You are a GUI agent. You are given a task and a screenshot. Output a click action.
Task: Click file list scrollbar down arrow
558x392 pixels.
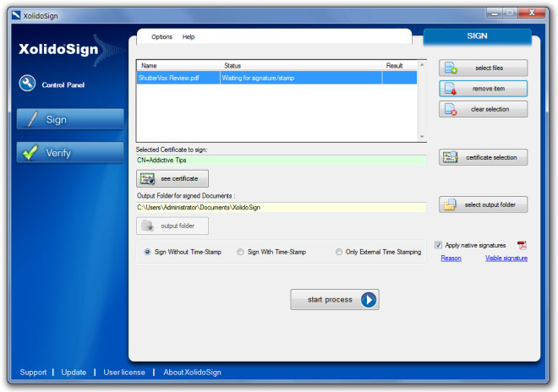coord(422,137)
